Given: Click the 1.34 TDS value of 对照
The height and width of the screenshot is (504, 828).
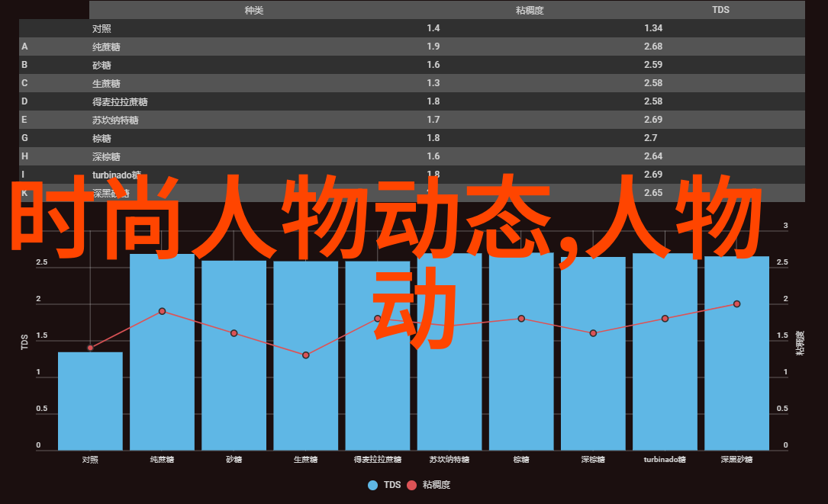Looking at the screenshot, I should point(653,28).
